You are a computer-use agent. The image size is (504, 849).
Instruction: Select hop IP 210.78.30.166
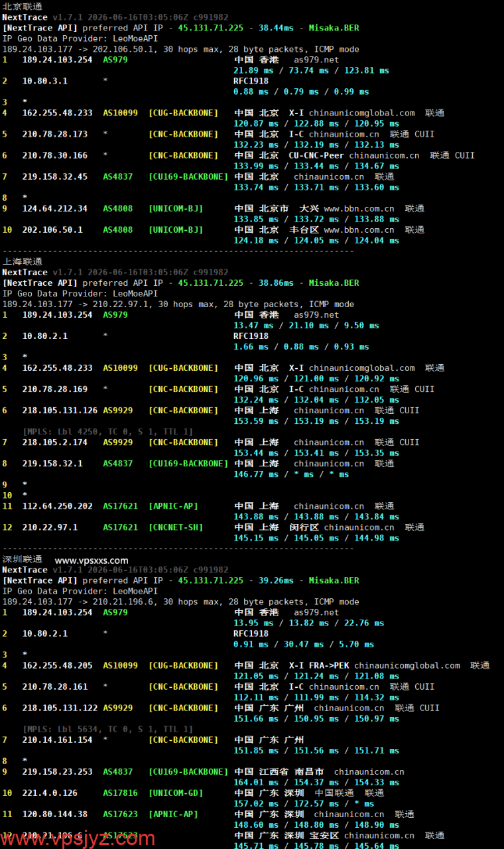pyautogui.click(x=55, y=155)
